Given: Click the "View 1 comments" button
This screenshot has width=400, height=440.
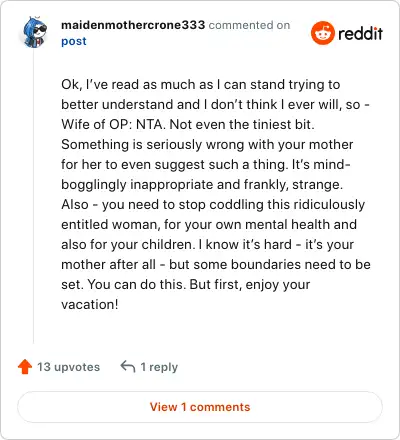Looking at the screenshot, I should click(200, 407).
